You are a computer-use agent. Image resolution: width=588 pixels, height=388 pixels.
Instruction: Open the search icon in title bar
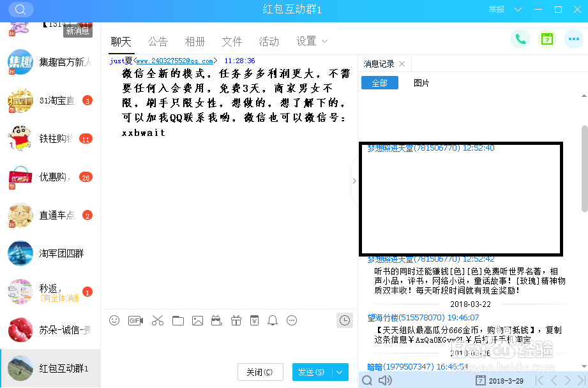[20, 10]
